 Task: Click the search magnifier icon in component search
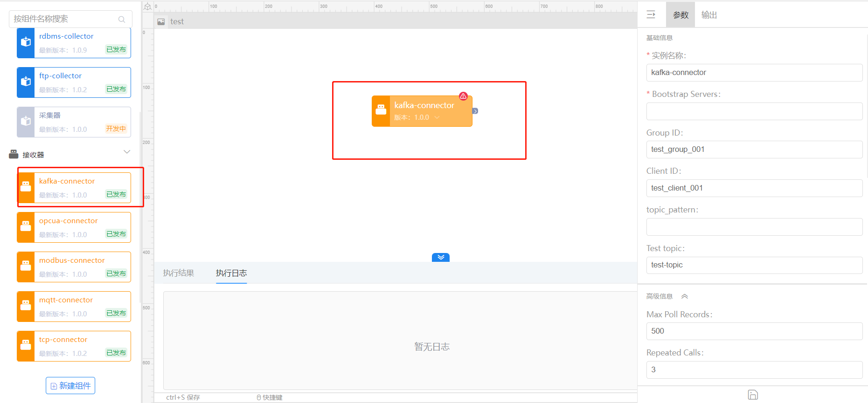click(122, 19)
